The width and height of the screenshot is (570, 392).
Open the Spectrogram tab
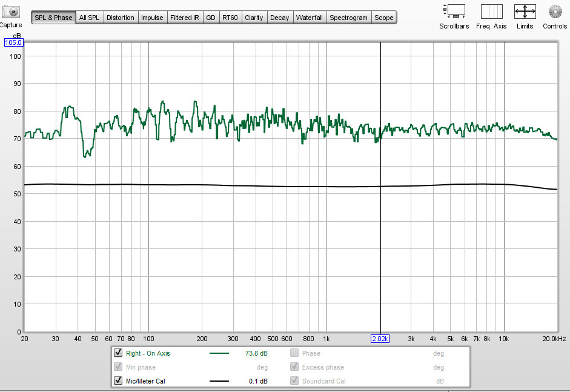pos(349,18)
